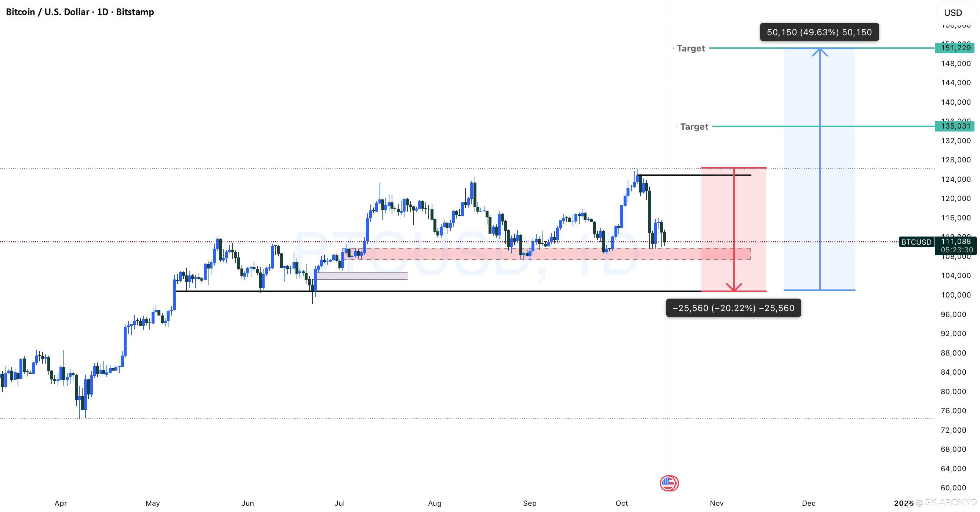
Task: Click the 100,000 level on price scale
Action: [955, 295]
